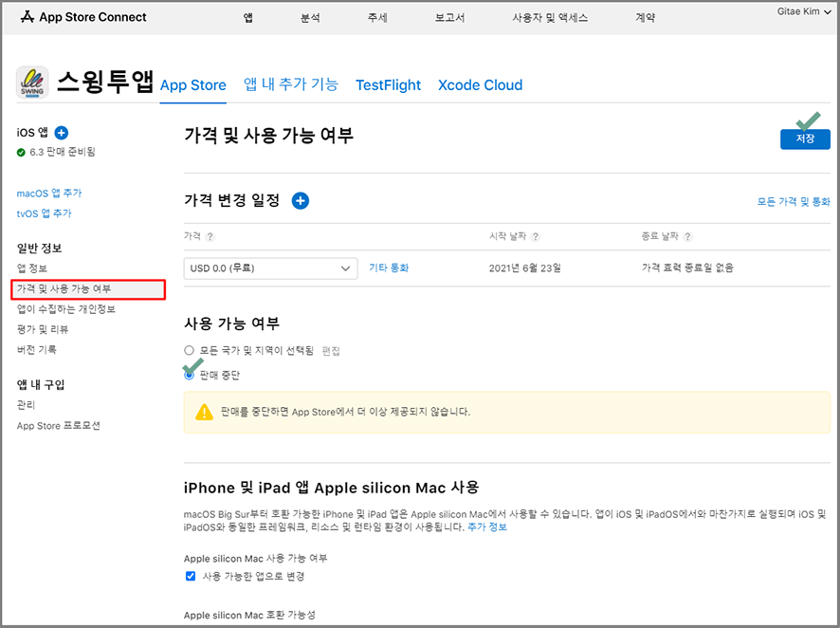Screen dimensions: 840x628
Task: Click the plus icon beside 가격 변경 일정
Action: pyautogui.click(x=300, y=200)
